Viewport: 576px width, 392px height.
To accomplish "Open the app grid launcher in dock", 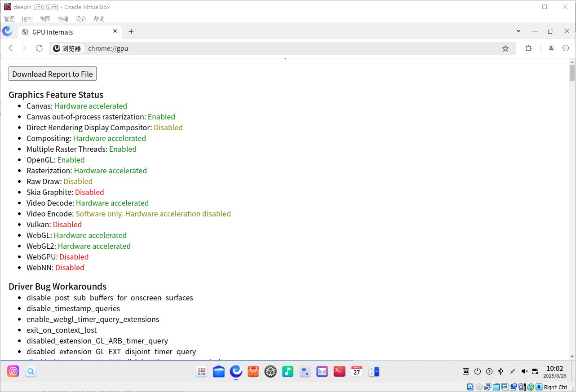I will [202, 371].
